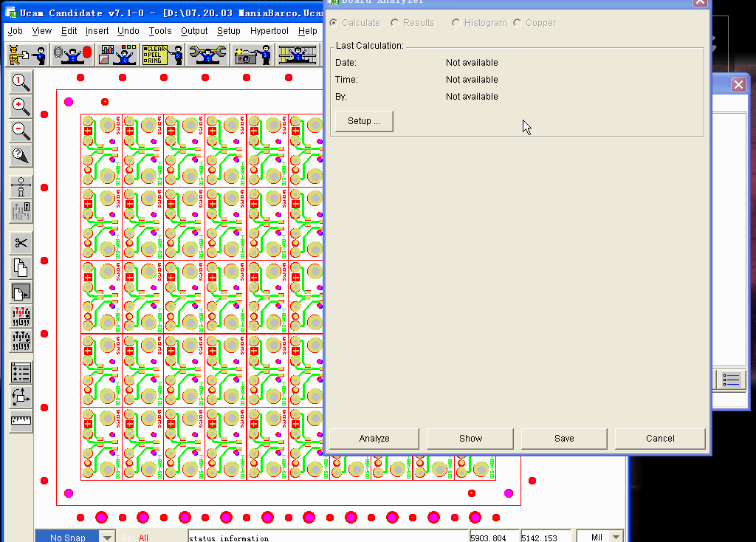Select the Calculate radio button
756x542 pixels.
[x=334, y=23]
